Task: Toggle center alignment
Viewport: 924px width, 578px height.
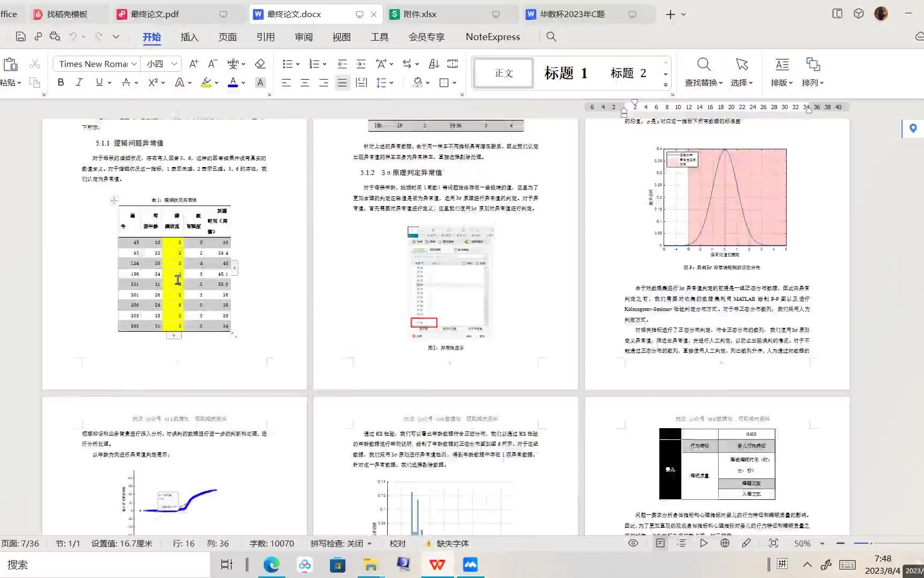Action: (x=305, y=82)
